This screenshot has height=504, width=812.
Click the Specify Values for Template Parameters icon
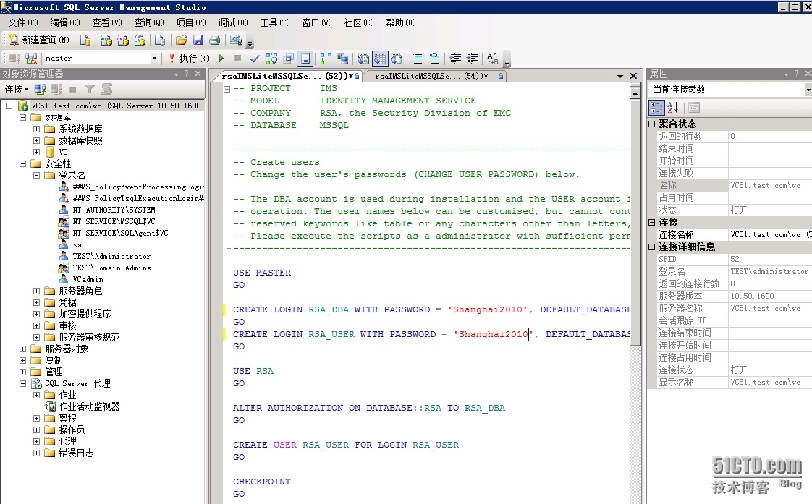pos(492,59)
